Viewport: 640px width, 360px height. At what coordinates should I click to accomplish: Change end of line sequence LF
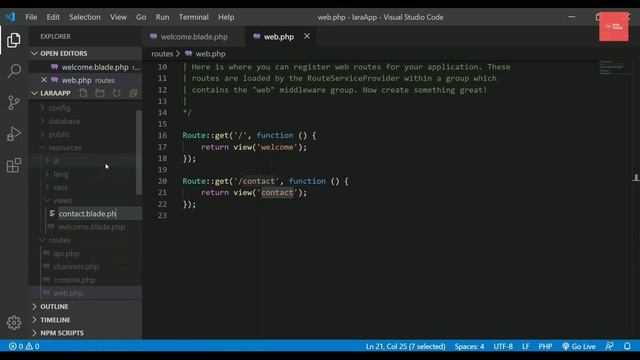[x=526, y=346]
